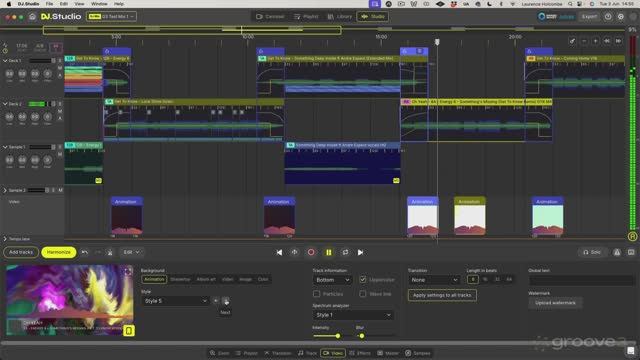Click the Home icon beside DJ.Studio logo
This screenshot has height=360, width=640.
32,17
